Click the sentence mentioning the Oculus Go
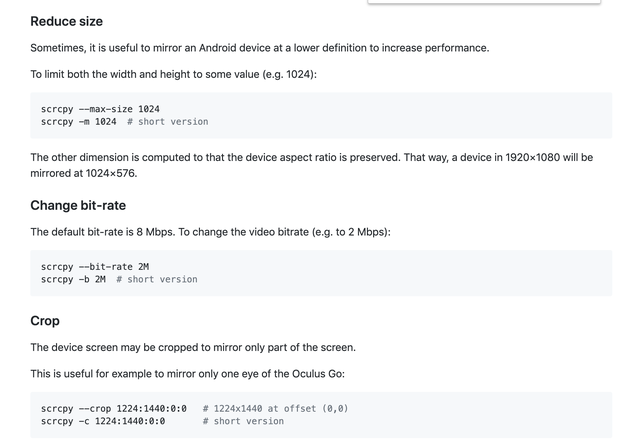 [x=201, y=374]
